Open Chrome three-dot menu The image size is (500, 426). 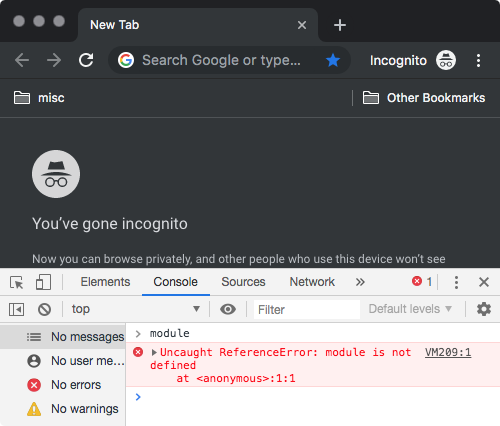(x=478, y=60)
